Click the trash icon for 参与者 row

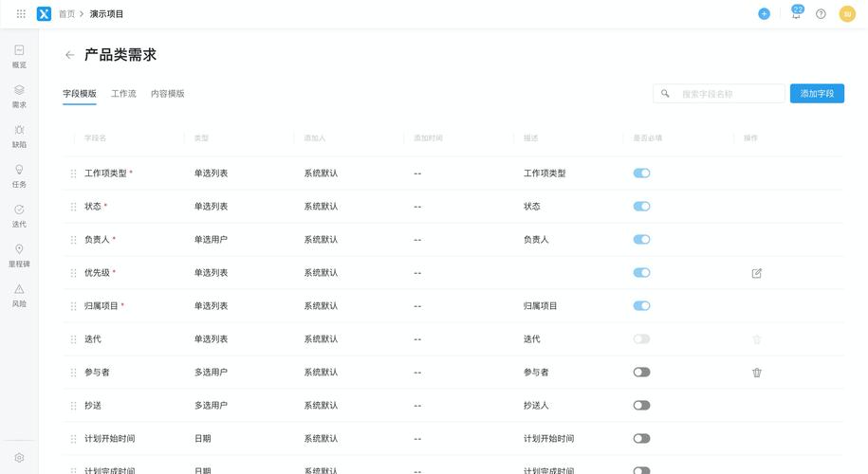point(757,373)
